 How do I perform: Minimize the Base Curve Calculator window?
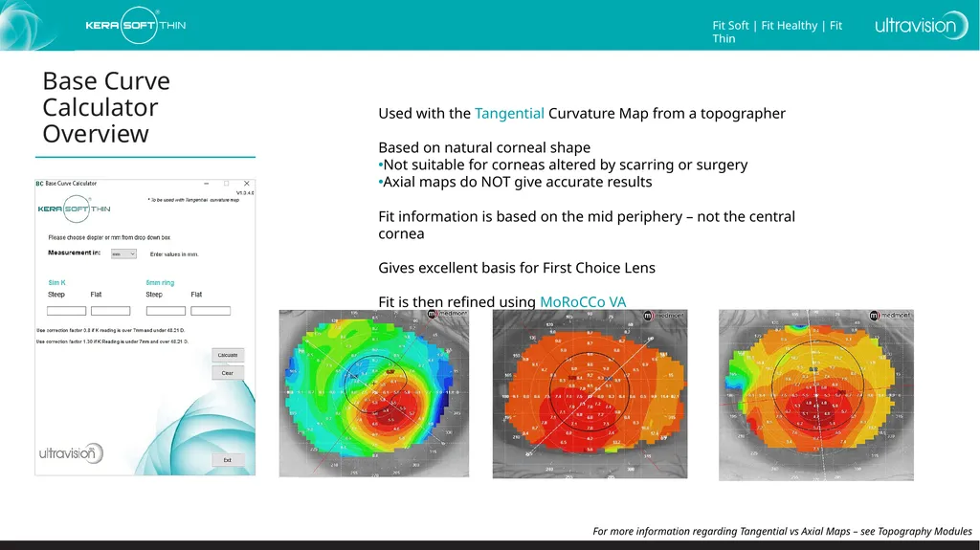tap(207, 184)
